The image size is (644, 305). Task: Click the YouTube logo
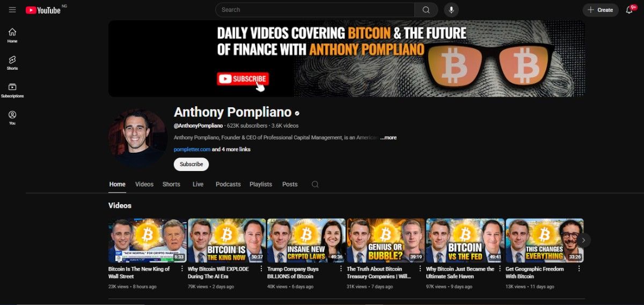43,10
